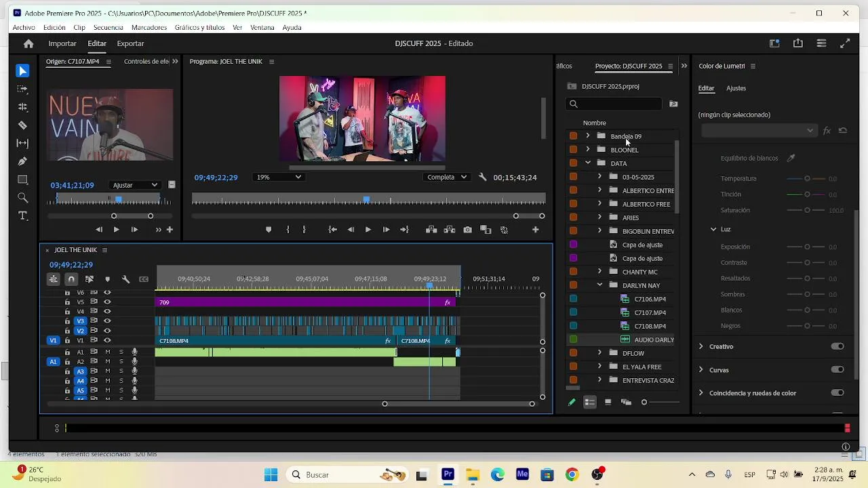Toggle Linked Selection in timeline
The width and height of the screenshot is (868, 488).
(x=90, y=279)
